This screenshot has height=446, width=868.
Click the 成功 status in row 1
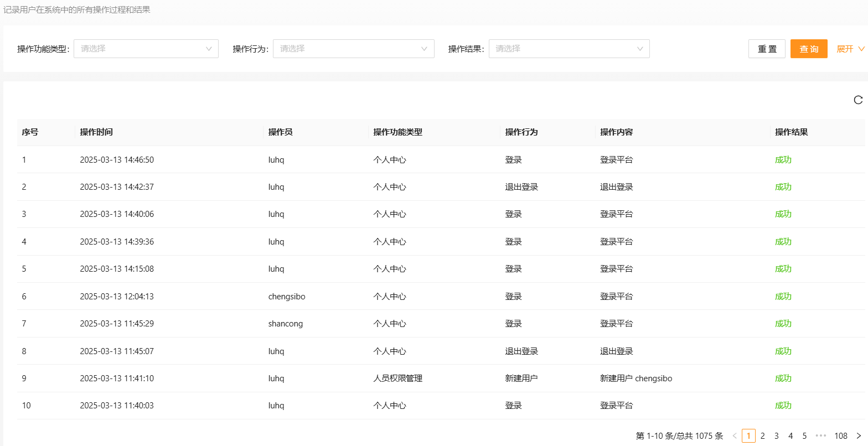pyautogui.click(x=783, y=160)
